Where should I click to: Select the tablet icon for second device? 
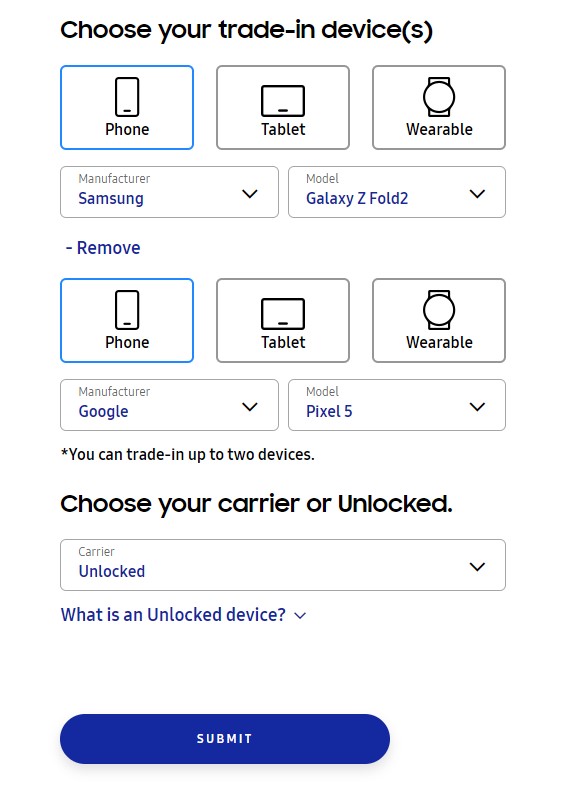tap(283, 314)
